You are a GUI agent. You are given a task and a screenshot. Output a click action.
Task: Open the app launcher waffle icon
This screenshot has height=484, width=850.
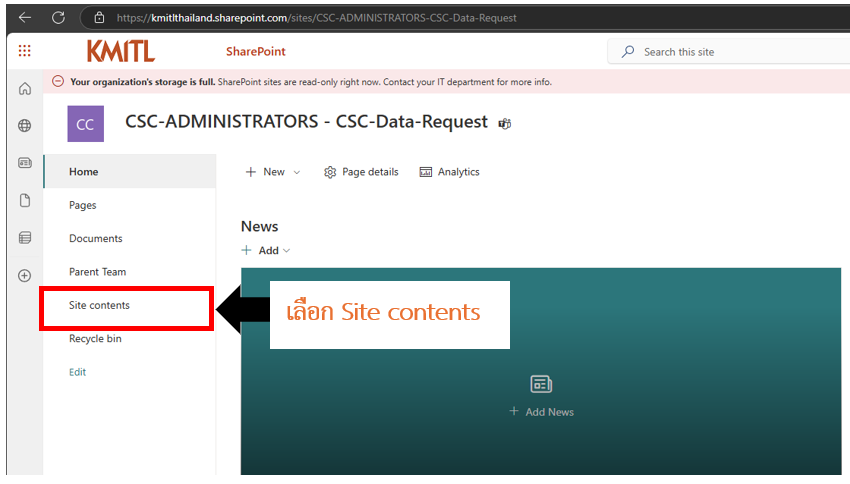click(25, 51)
